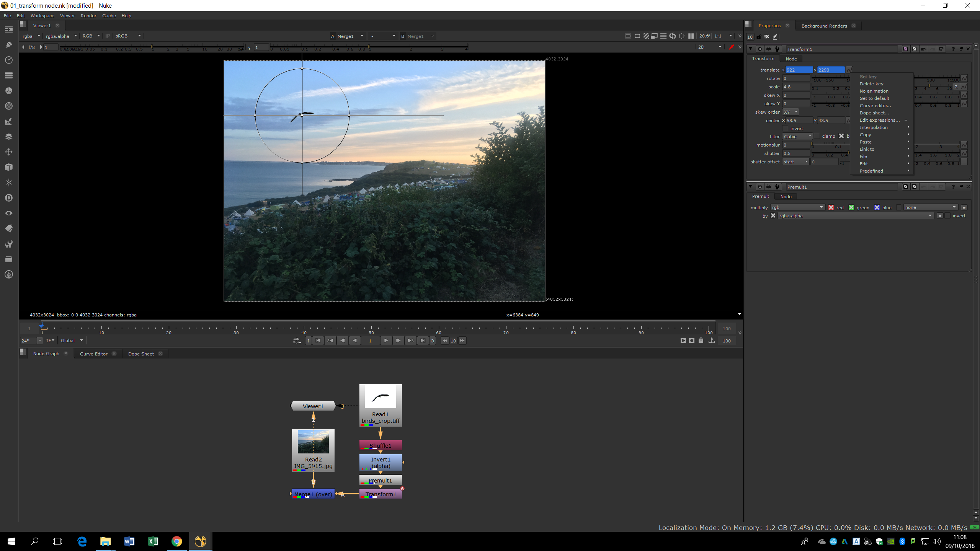The height and width of the screenshot is (551, 980).
Task: Expand the skew order XY dropdown
Action: pyautogui.click(x=790, y=112)
